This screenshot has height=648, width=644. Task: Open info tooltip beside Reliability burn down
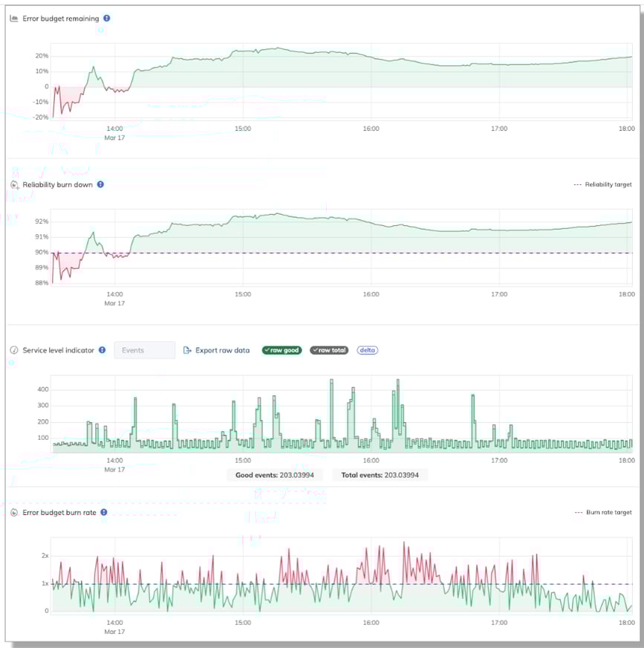pyautogui.click(x=101, y=184)
